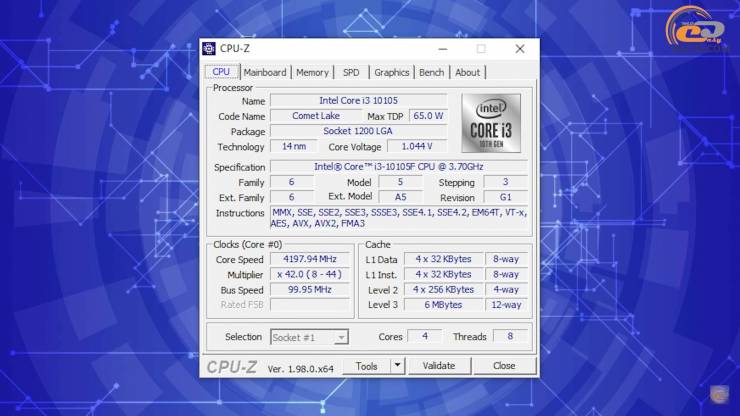This screenshot has width=740, height=416.
Task: Click the Core Speed value 4197.94 MHz
Action: (x=310, y=259)
